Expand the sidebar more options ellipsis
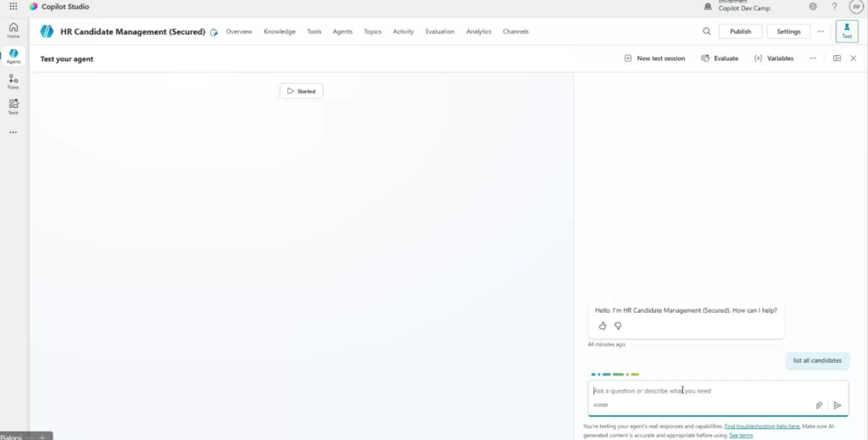 tap(14, 132)
